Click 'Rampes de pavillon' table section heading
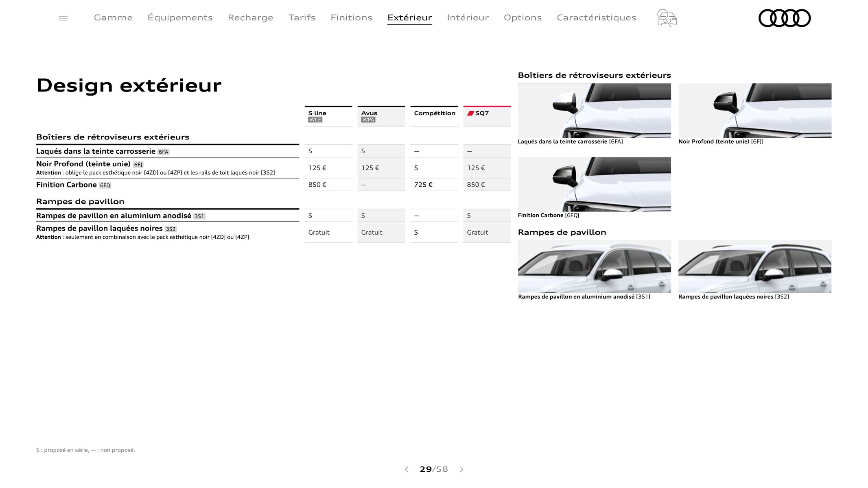Image resolution: width=868 pixels, height=488 pixels. 80,201
